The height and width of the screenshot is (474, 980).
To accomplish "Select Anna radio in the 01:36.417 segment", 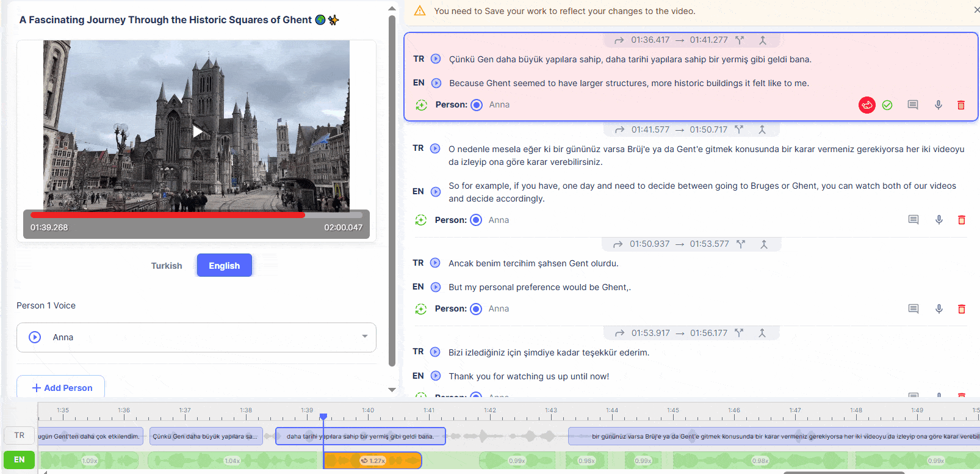I will pos(477,105).
